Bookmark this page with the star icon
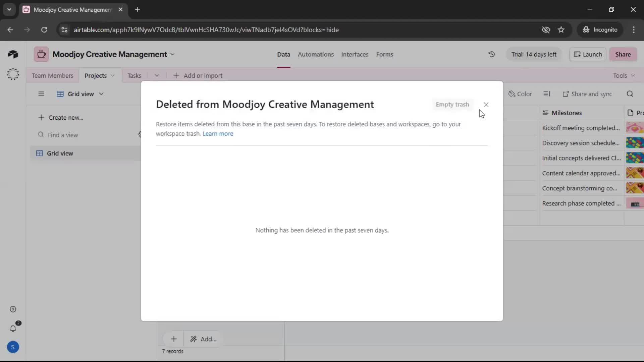Viewport: 644px width, 362px height. pyautogui.click(x=561, y=30)
